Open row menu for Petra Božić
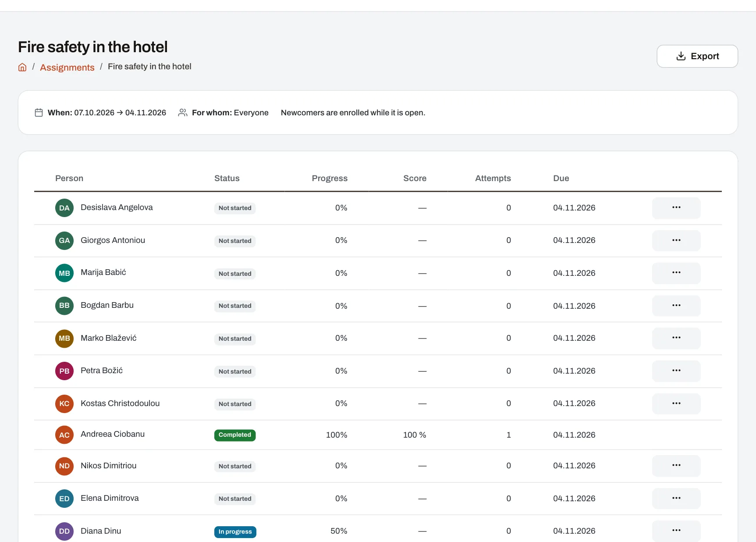This screenshot has width=756, height=542. [676, 371]
